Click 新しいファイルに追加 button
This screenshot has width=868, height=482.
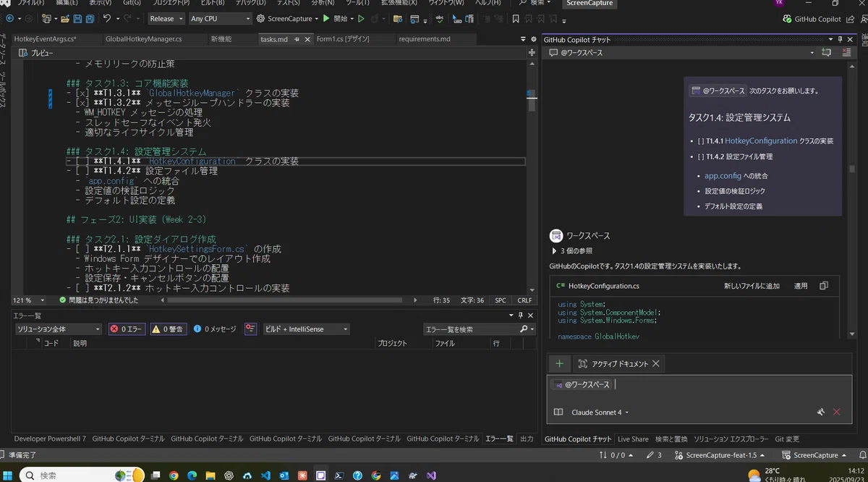tap(752, 286)
